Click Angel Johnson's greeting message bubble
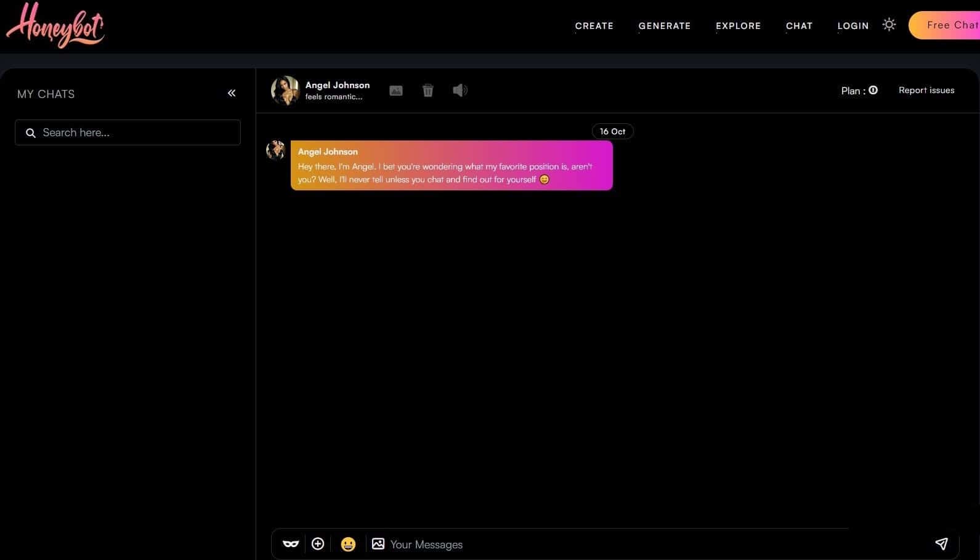The width and height of the screenshot is (980, 560). click(452, 166)
